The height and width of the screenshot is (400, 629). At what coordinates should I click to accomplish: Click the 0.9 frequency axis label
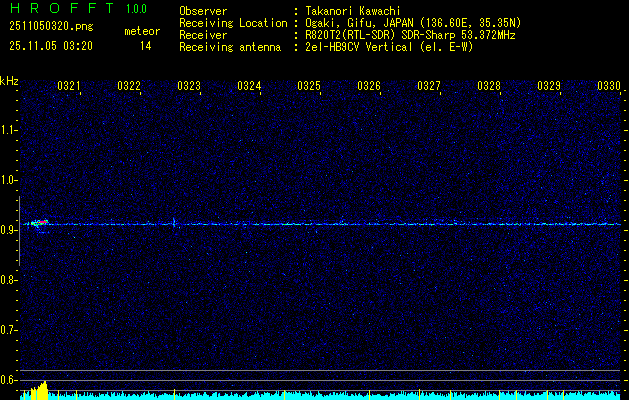(x=8, y=230)
